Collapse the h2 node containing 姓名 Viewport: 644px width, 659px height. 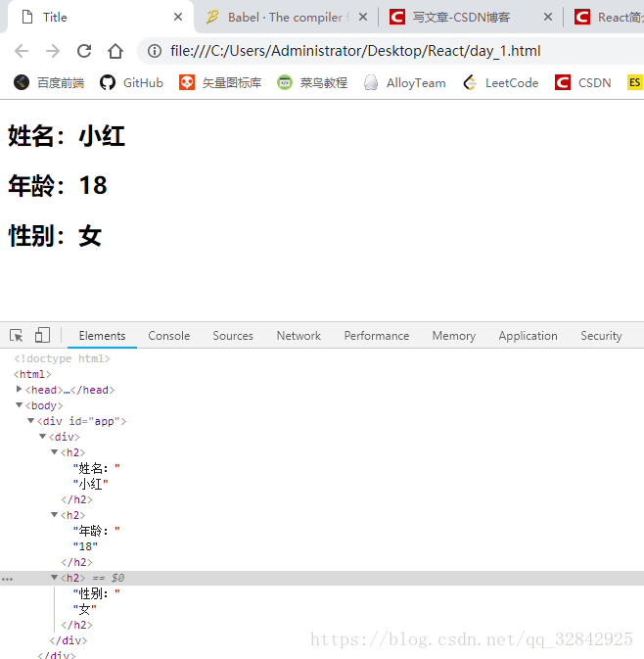click(x=54, y=451)
